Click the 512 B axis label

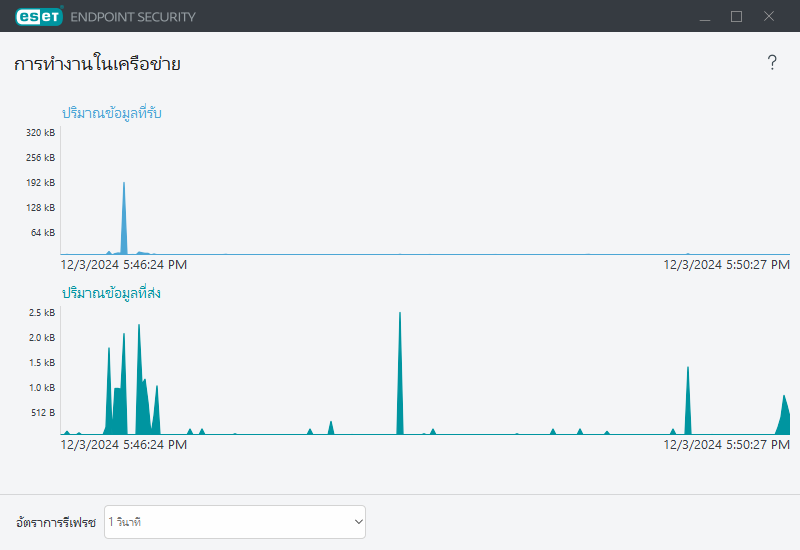click(43, 413)
